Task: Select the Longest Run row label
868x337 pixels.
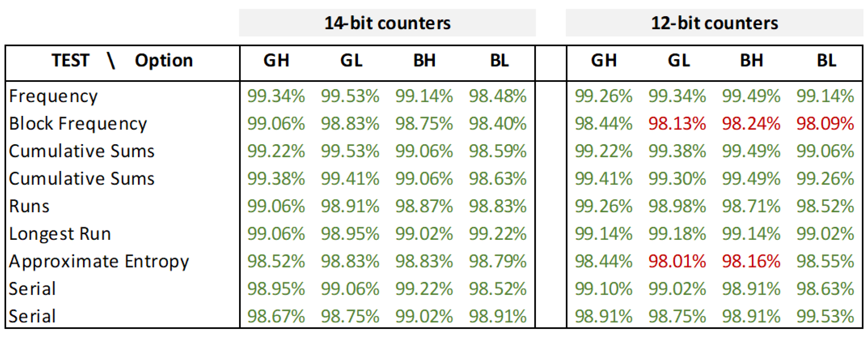Action: pos(60,234)
